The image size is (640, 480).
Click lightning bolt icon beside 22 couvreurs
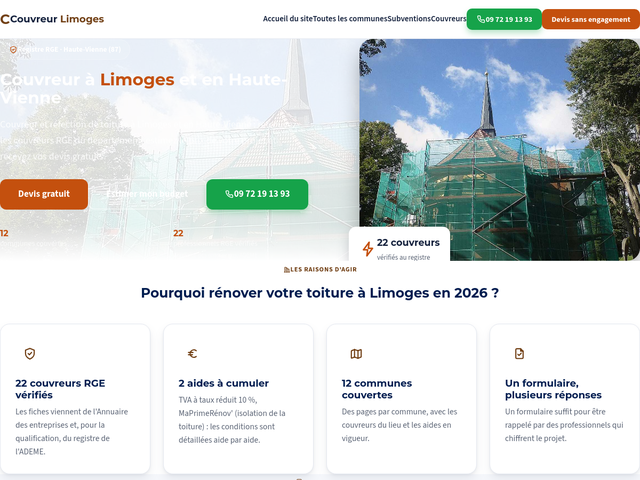(x=368, y=249)
